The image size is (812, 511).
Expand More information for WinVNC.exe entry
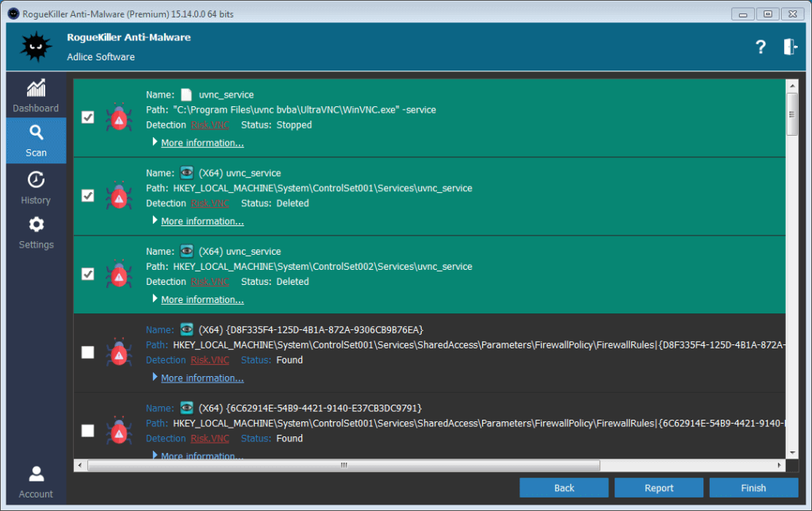pyautogui.click(x=201, y=143)
